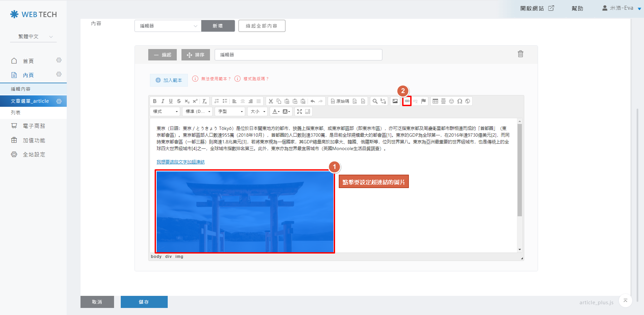Click the 縮起全部內容 button
Screen dimensions: 644x315
click(262, 26)
